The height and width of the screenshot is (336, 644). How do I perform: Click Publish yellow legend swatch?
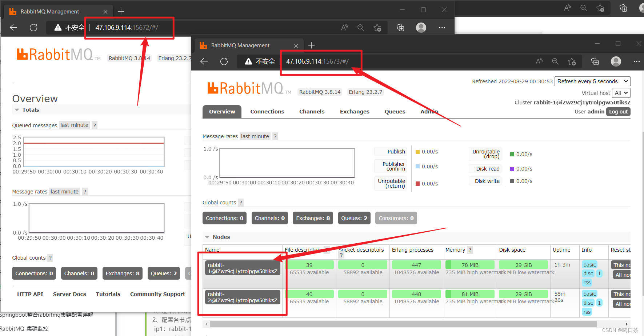pyautogui.click(x=417, y=152)
